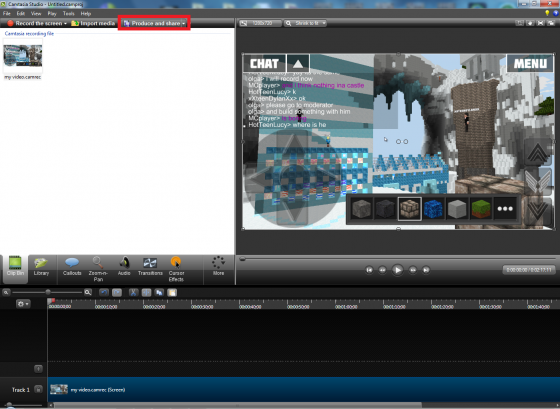Click the Play button in preview controls
This screenshot has height=409, width=560.
pos(397,270)
